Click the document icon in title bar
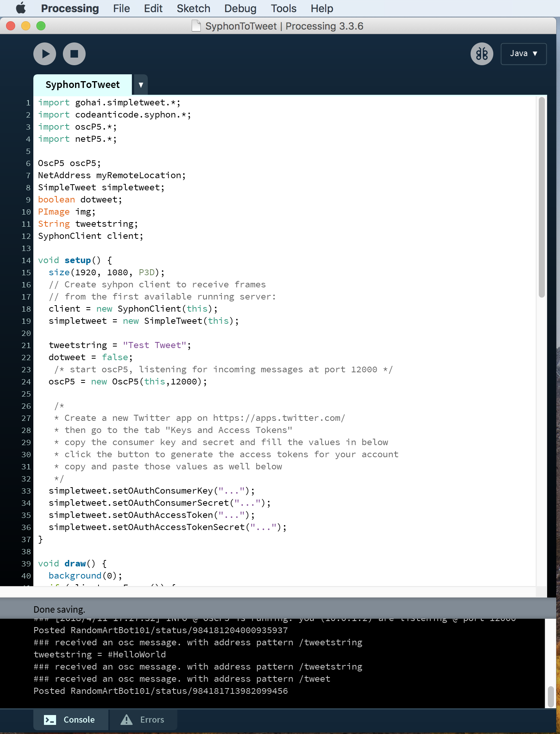 pyautogui.click(x=196, y=26)
